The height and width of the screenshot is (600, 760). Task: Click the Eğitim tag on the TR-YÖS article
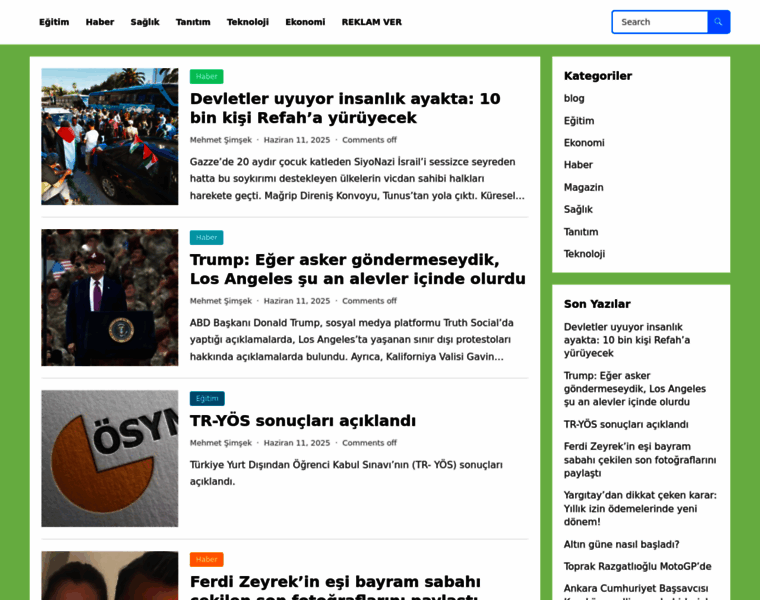click(207, 398)
